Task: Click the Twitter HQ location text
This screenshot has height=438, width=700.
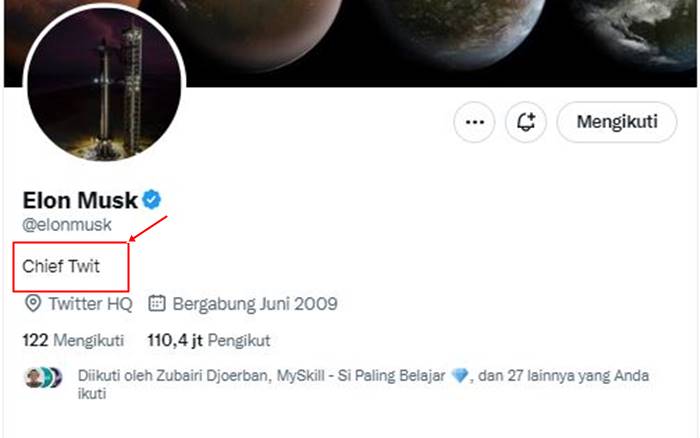Action: (x=91, y=304)
